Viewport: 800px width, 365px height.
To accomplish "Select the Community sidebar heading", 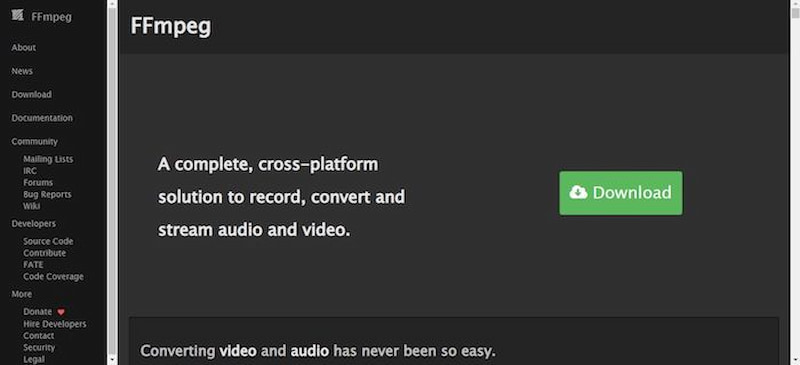I will click(35, 141).
